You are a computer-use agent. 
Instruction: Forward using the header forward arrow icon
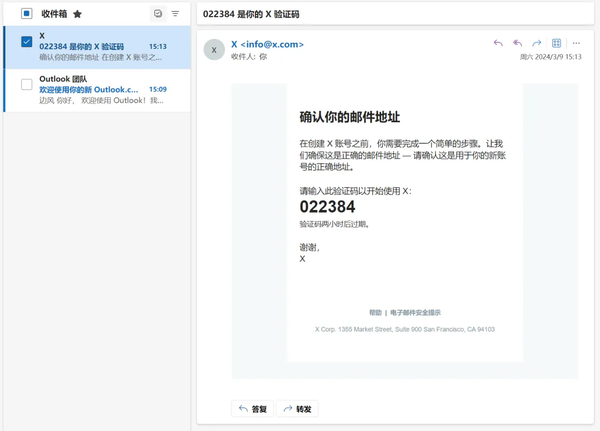[x=537, y=43]
